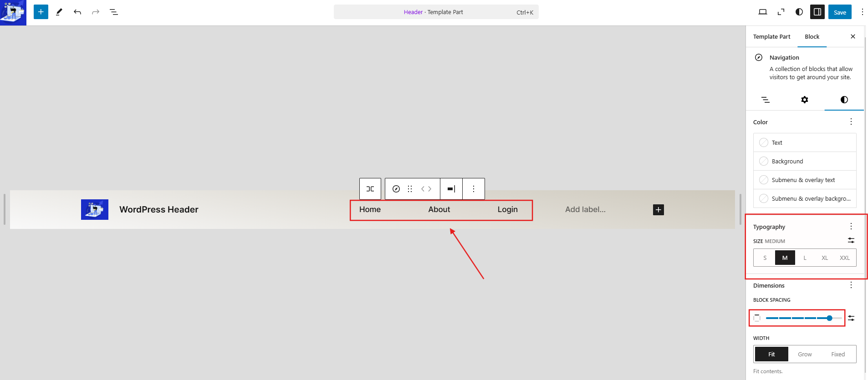Redo the last undone change
This screenshot has width=868, height=380.
point(96,12)
